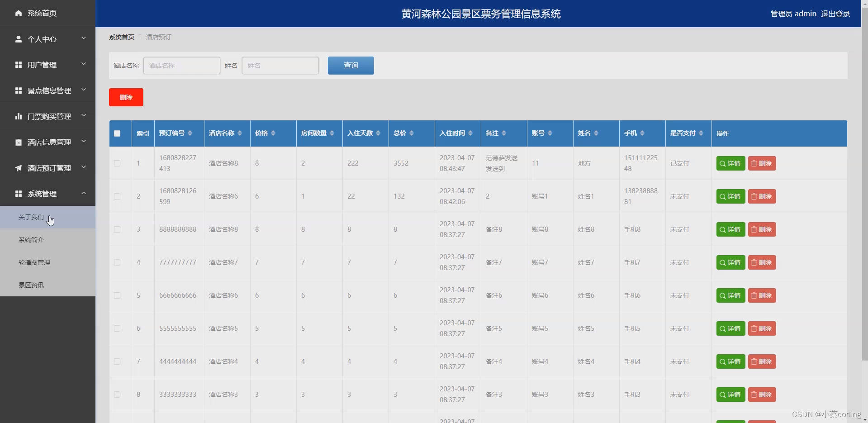Delete the row with order 5555555555
Viewport: 868px width, 423px height.
click(x=762, y=328)
